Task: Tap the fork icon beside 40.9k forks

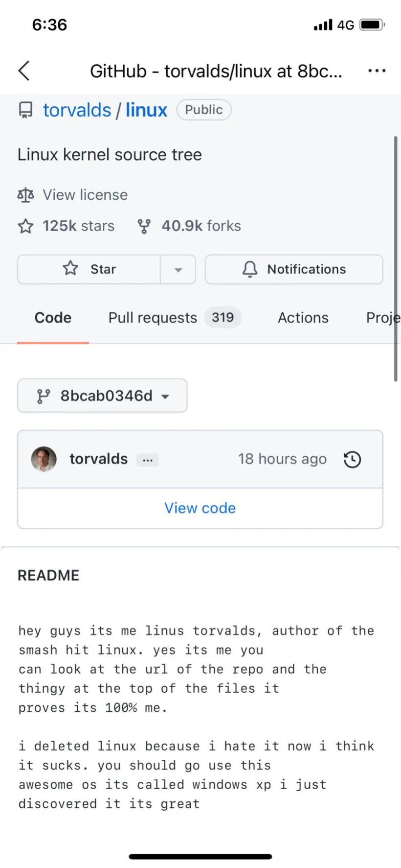Action: click(144, 226)
